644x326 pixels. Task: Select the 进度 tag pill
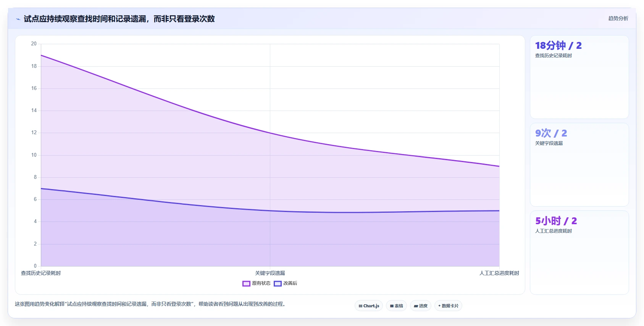tap(421, 306)
